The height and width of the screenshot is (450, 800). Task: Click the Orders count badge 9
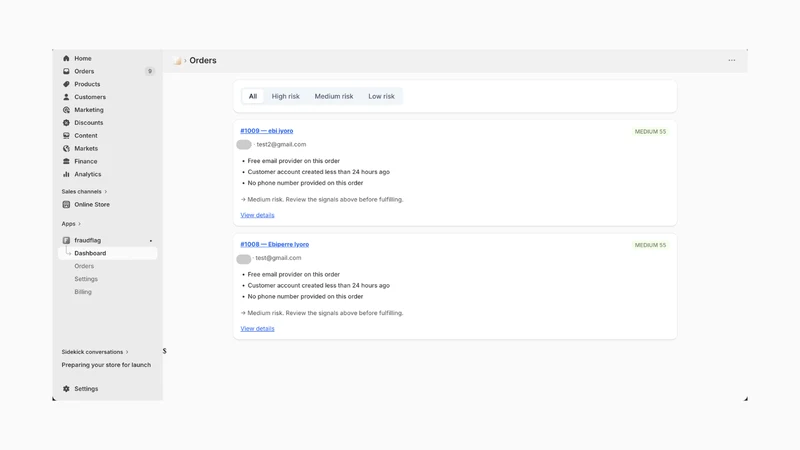[149, 71]
